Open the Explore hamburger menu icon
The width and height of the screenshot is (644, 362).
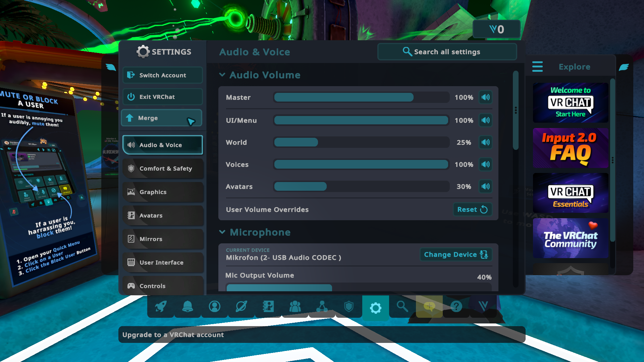537,67
